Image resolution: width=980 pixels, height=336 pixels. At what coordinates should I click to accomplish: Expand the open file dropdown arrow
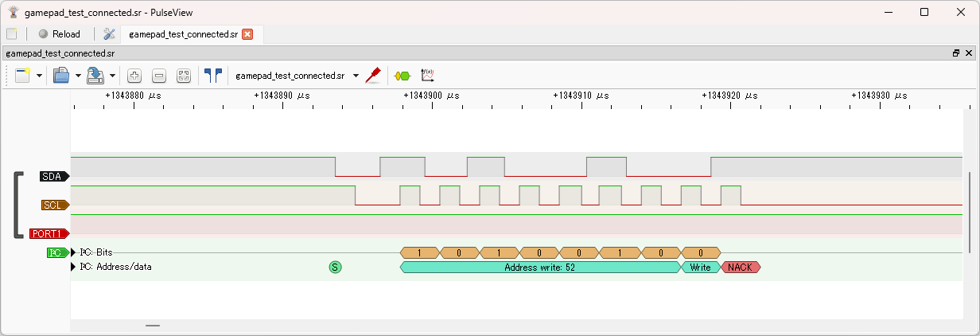click(78, 76)
